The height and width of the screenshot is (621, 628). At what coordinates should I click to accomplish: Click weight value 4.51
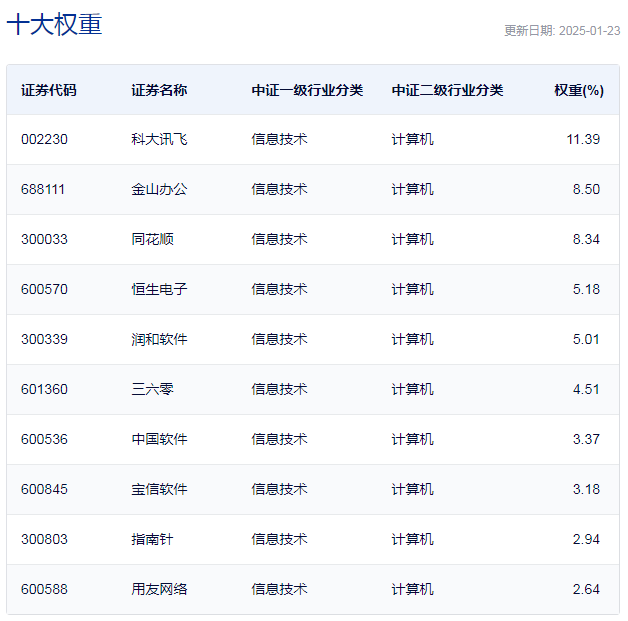[586, 390]
